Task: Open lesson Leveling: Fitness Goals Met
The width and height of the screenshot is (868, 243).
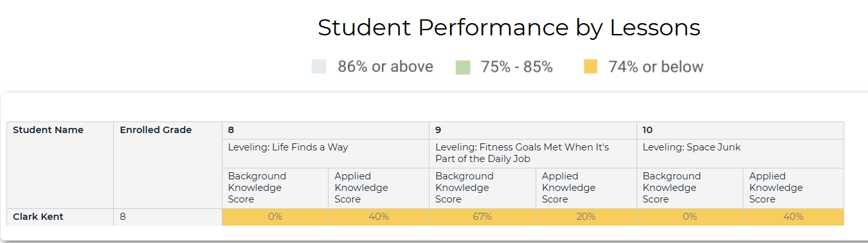Action: pyautogui.click(x=521, y=153)
